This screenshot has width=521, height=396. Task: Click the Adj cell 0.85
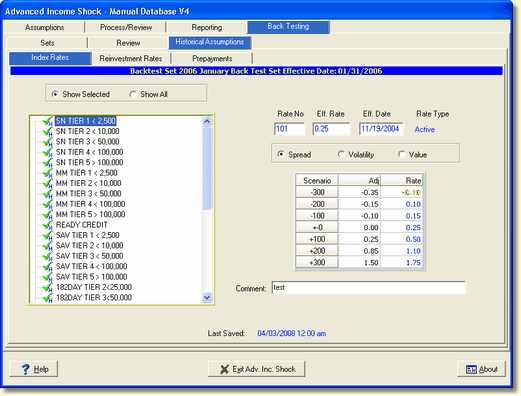[x=360, y=251]
